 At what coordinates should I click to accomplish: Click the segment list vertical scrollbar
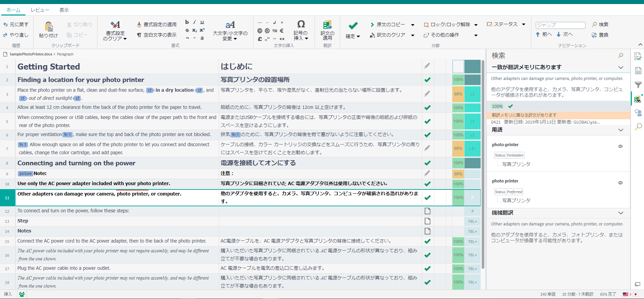click(483, 165)
